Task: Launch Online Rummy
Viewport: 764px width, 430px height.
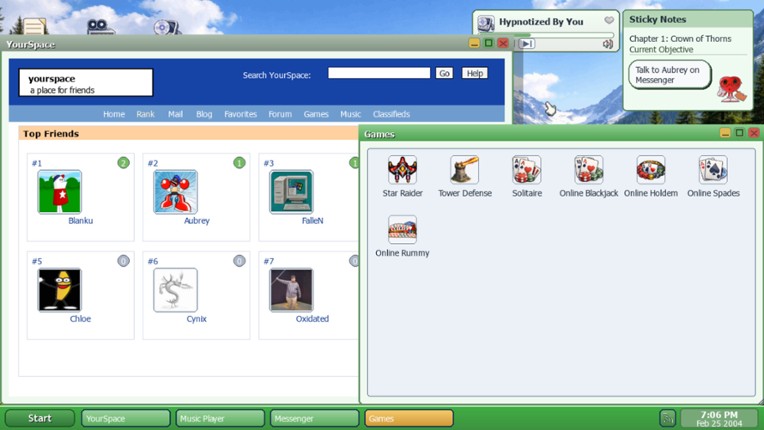Action: tap(402, 231)
